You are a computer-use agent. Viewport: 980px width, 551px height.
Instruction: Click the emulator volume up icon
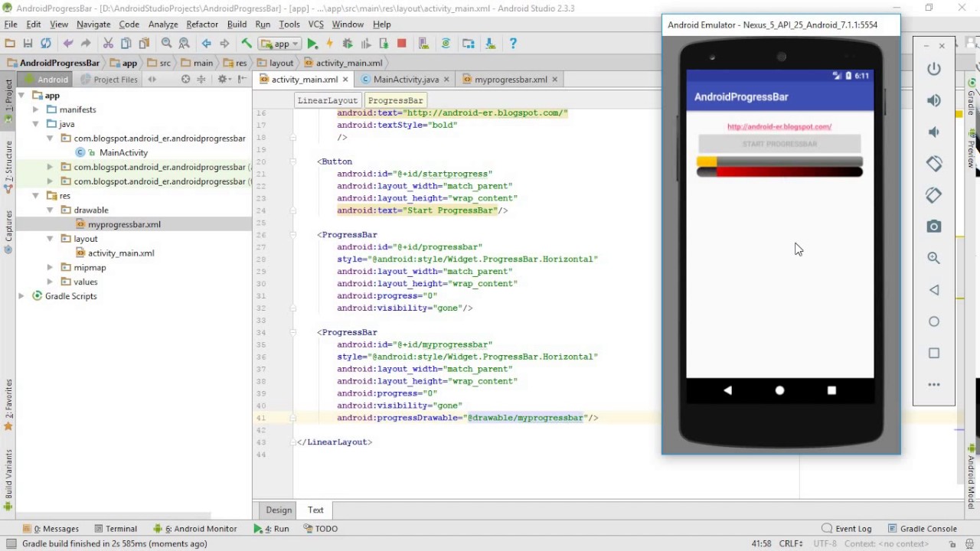coord(934,100)
